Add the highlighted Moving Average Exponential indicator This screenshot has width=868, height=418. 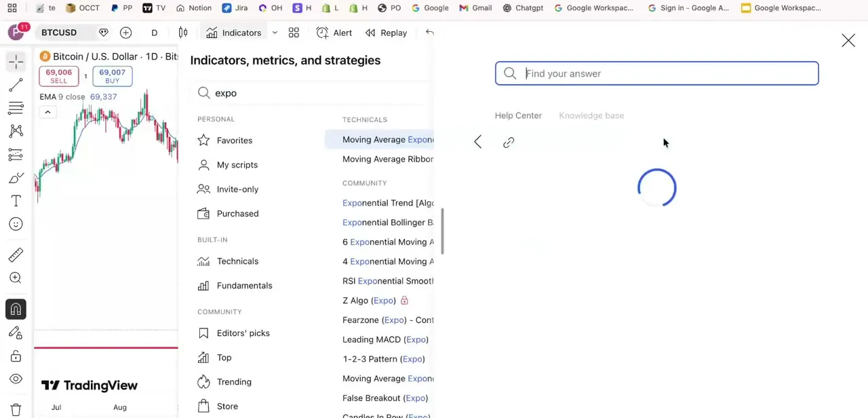tap(380, 140)
